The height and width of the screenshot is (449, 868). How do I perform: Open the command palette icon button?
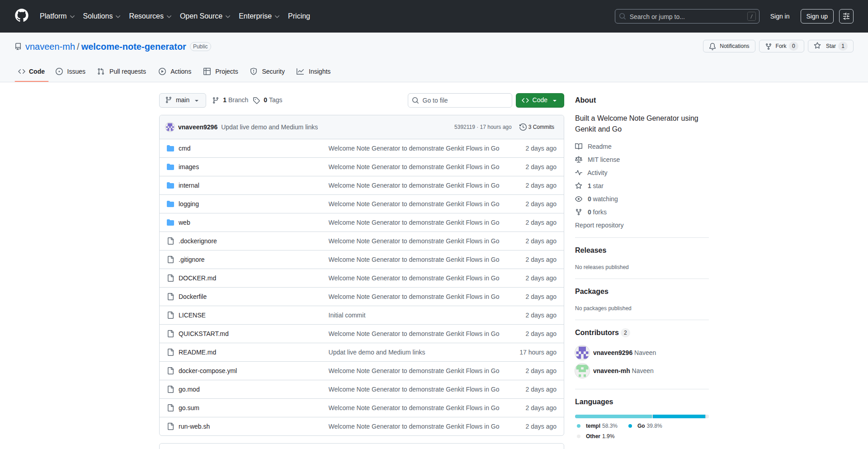[846, 16]
